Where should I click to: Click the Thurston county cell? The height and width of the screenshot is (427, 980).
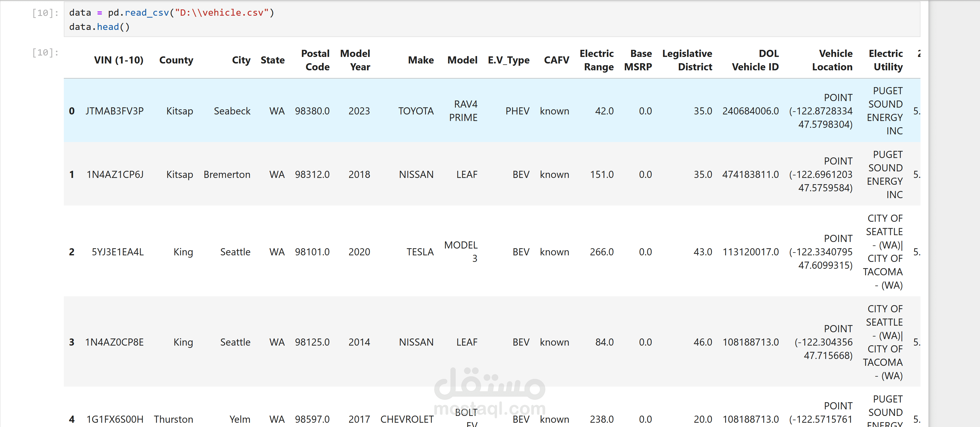click(173, 419)
